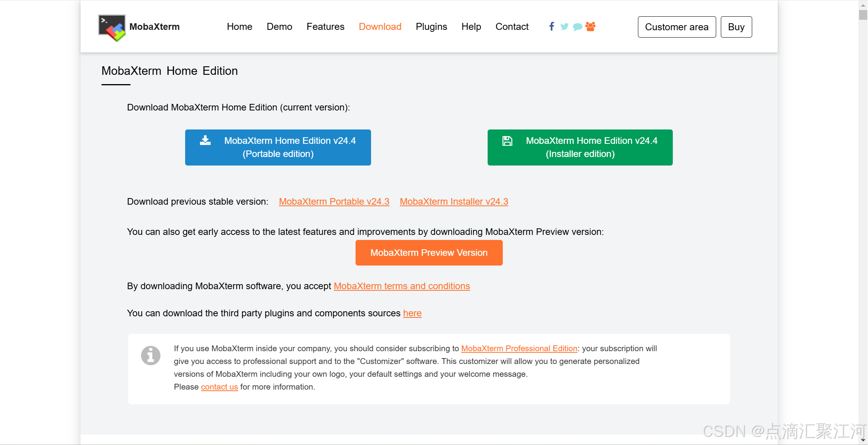The width and height of the screenshot is (868, 445).
Task: Open the Customer area button
Action: click(x=677, y=27)
